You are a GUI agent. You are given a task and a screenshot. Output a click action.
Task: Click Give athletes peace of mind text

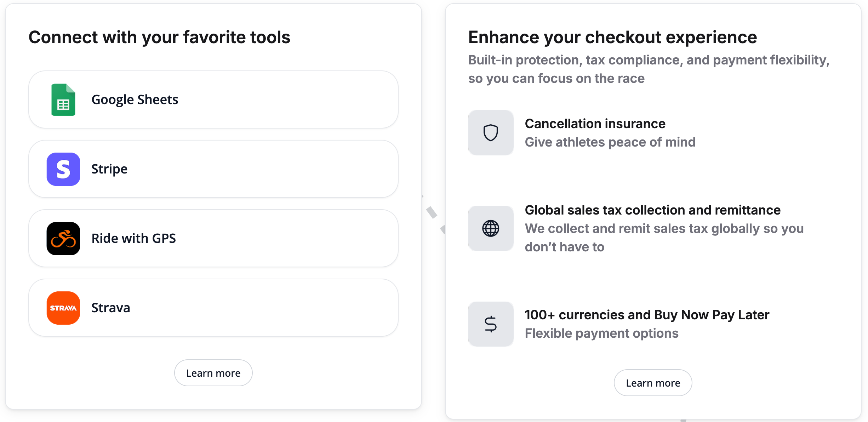(610, 142)
